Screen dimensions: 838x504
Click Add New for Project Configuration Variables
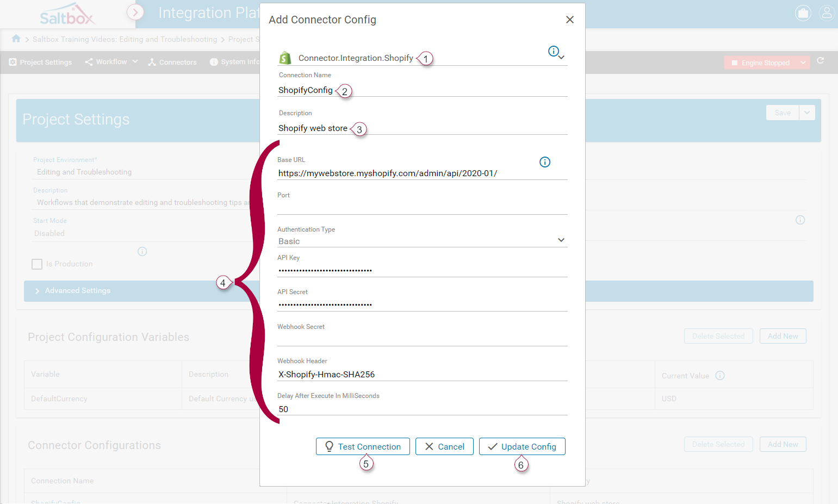coord(783,336)
